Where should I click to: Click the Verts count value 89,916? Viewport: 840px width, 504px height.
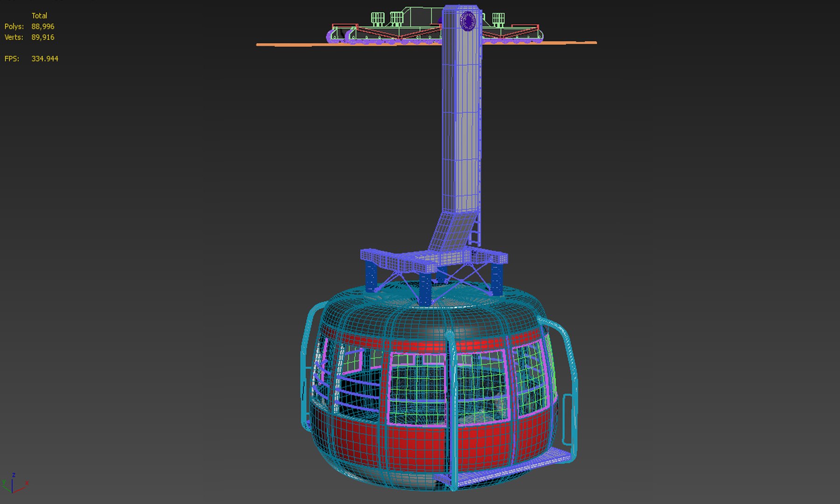click(43, 37)
